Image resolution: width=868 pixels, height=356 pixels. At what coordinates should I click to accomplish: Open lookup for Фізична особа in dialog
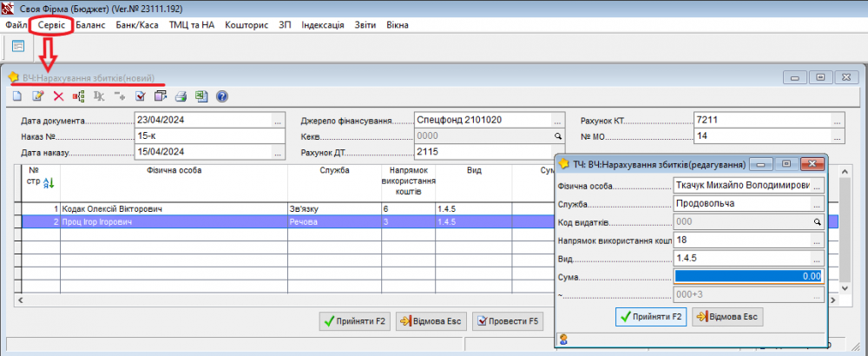(817, 187)
